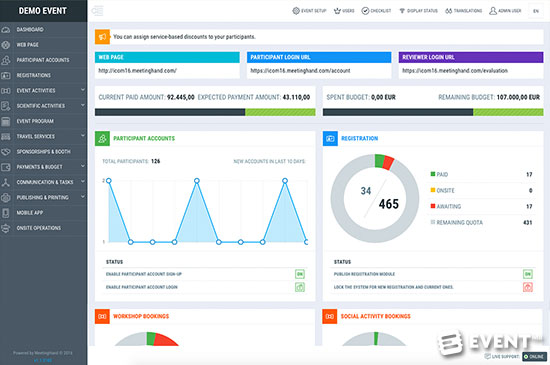
Task: Open reviewer login evaluation URL link
Action: pyautogui.click(x=455, y=71)
